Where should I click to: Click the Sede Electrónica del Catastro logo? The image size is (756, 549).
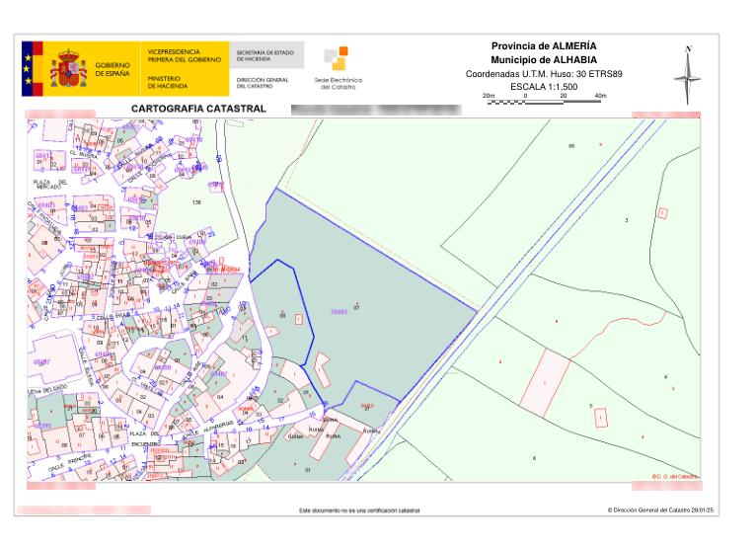click(x=338, y=68)
